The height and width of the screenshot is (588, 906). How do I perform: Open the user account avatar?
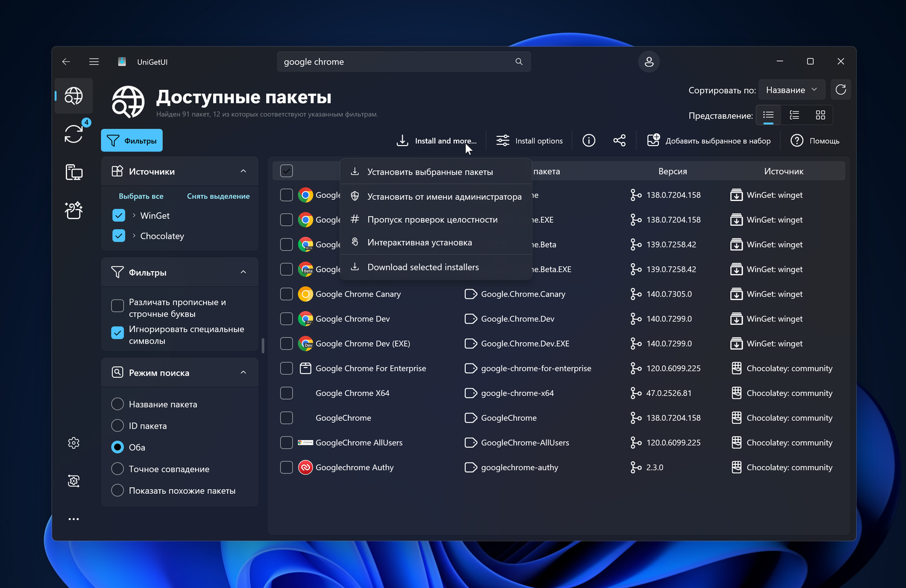[x=649, y=62]
